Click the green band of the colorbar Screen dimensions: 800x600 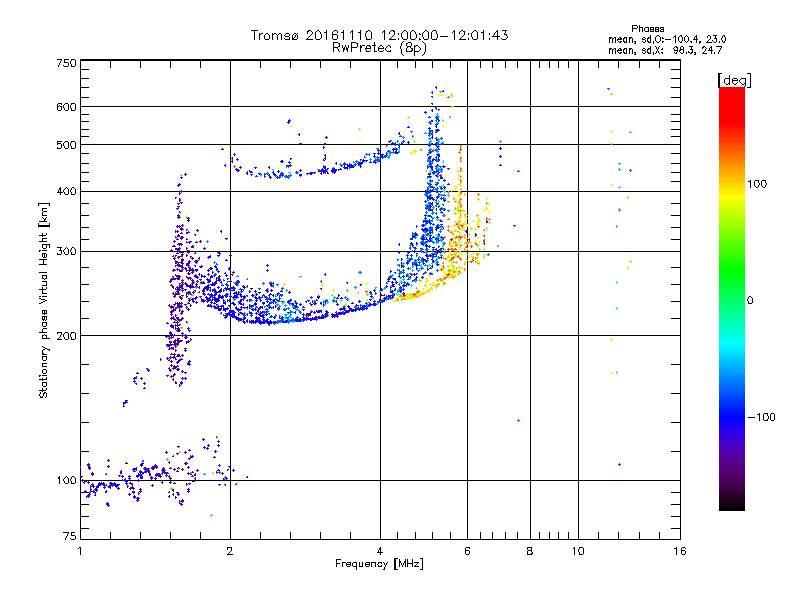pos(732,270)
